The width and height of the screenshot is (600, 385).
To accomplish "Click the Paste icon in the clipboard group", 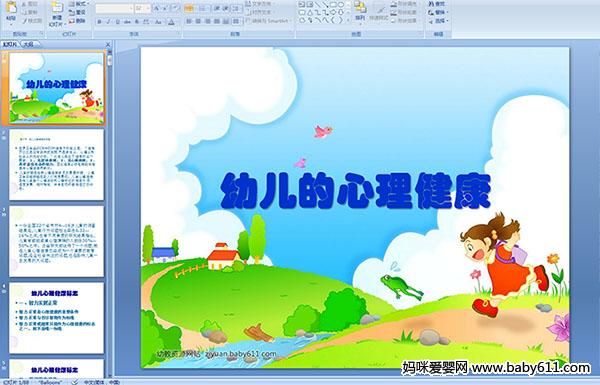I will (11, 11).
